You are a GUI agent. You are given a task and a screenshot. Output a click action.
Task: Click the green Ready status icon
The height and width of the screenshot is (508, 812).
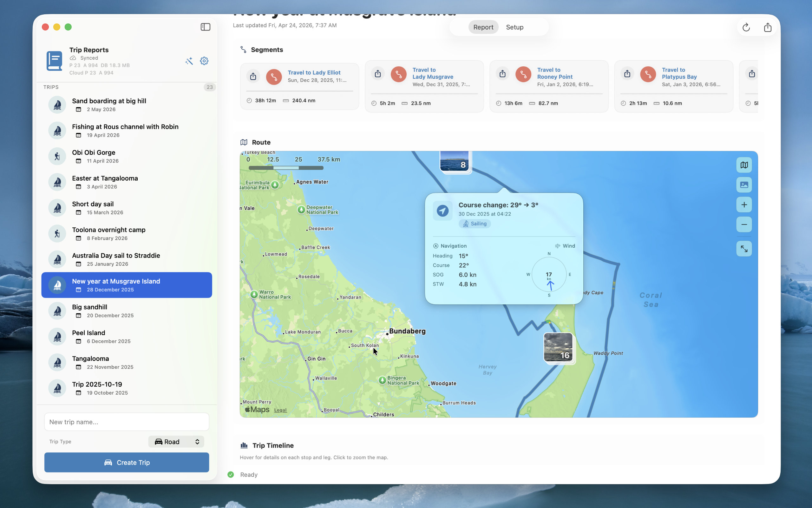231,474
